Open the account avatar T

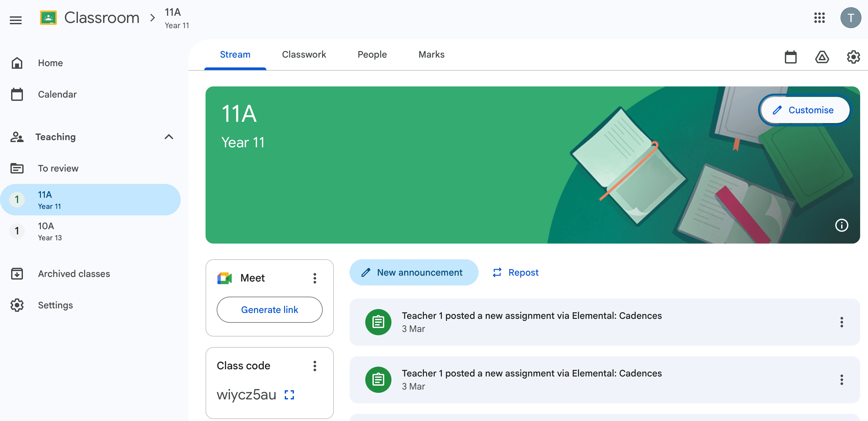850,18
